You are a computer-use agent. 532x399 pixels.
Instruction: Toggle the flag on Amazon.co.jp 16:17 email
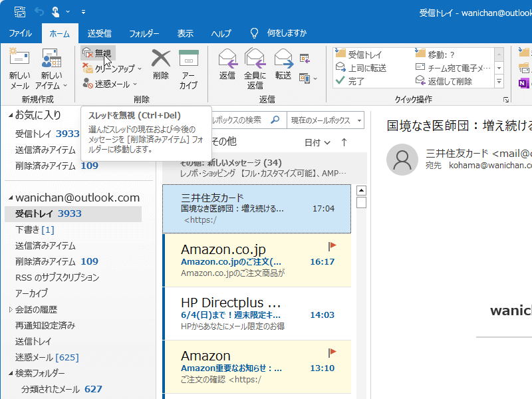332,246
